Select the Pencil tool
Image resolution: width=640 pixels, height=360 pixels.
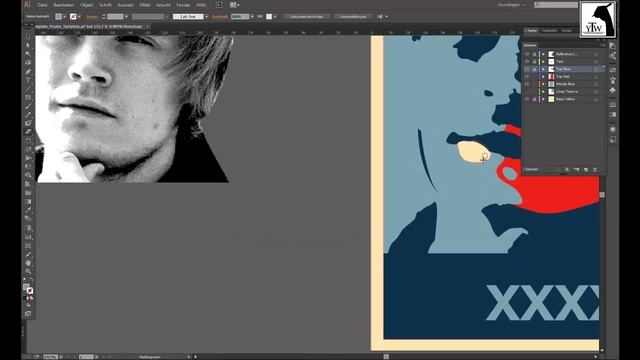pyautogui.click(x=28, y=115)
